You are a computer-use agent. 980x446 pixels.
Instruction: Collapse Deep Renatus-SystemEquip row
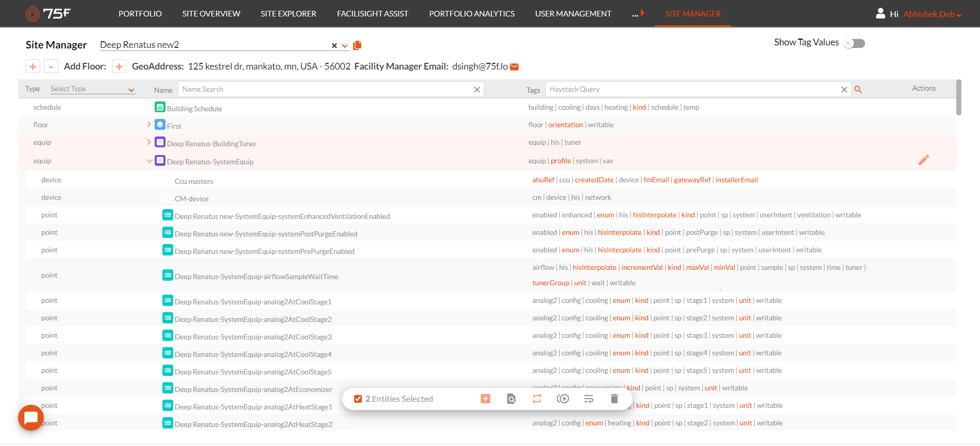coord(150,161)
